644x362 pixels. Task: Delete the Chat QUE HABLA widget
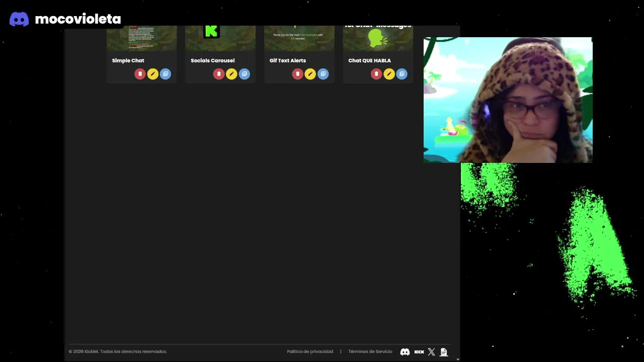tap(376, 74)
